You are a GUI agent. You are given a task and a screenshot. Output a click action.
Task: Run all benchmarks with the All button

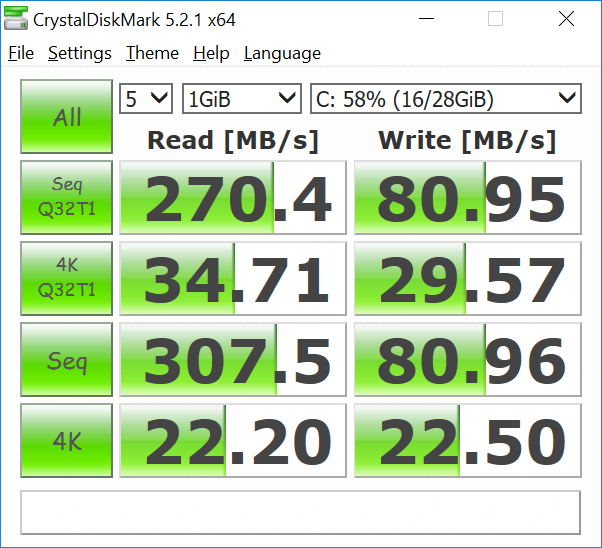tap(66, 116)
